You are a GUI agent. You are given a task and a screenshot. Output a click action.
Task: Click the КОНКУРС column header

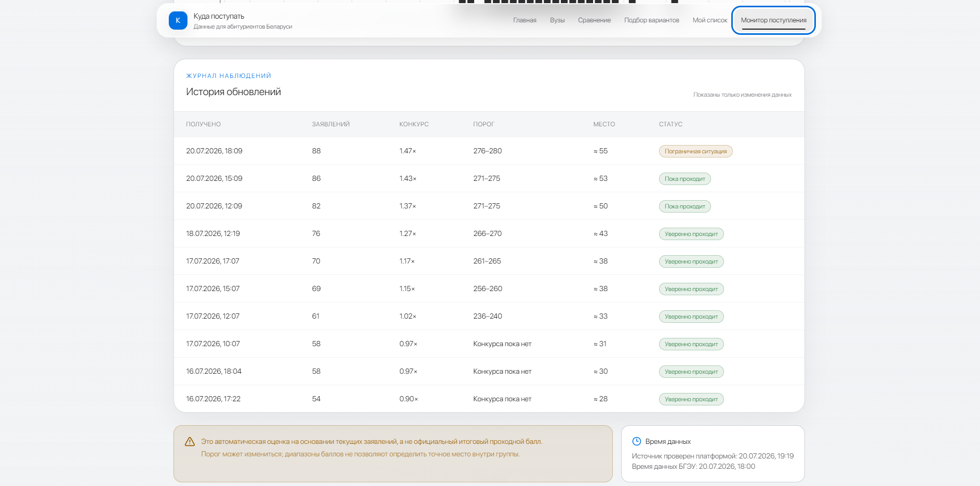point(414,124)
